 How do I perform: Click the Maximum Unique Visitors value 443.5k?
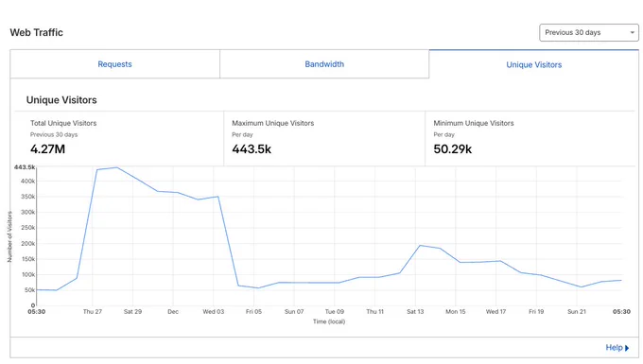[x=252, y=149]
